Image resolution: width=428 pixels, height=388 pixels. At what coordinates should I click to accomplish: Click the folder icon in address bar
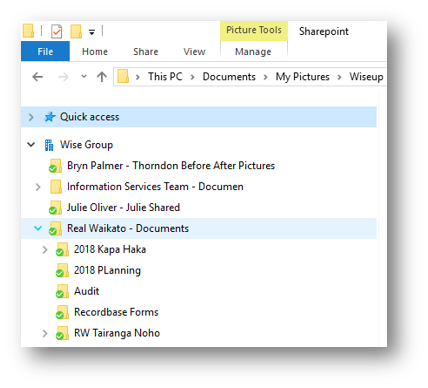click(123, 76)
